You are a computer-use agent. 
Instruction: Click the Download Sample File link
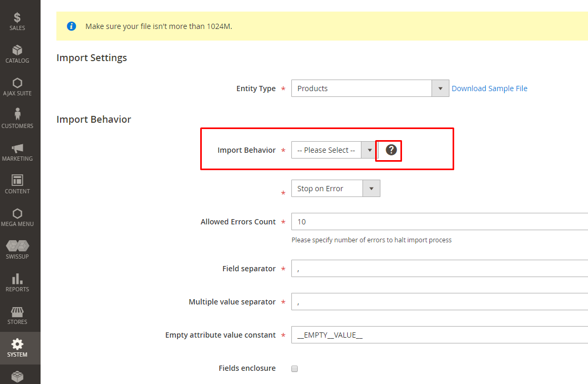coord(489,88)
